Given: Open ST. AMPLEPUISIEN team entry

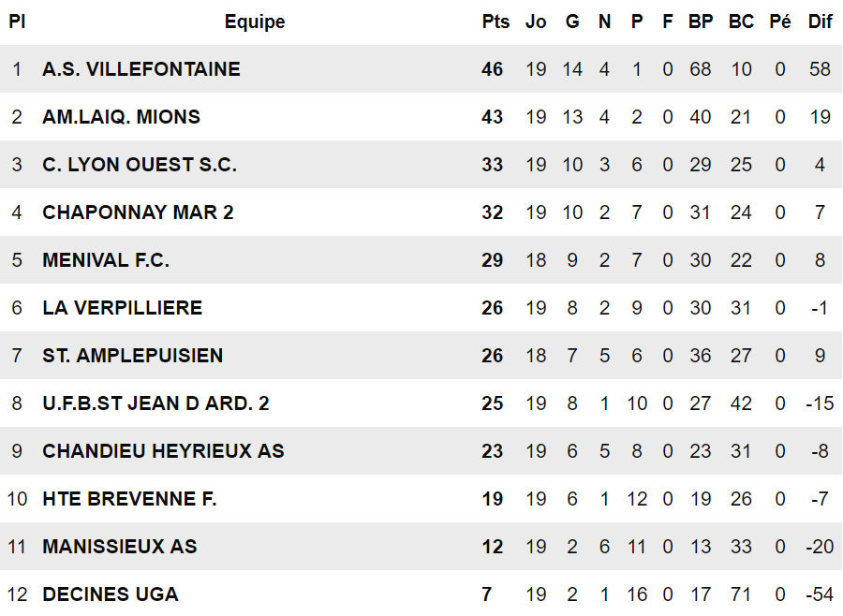Looking at the screenshot, I should click(132, 356).
